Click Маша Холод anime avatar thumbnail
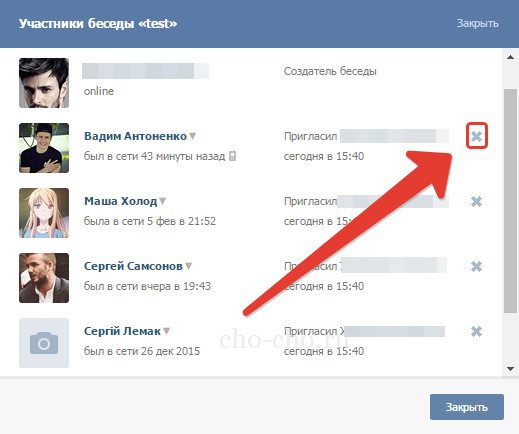Viewport: 519px width, 434px height. pyautogui.click(x=44, y=213)
